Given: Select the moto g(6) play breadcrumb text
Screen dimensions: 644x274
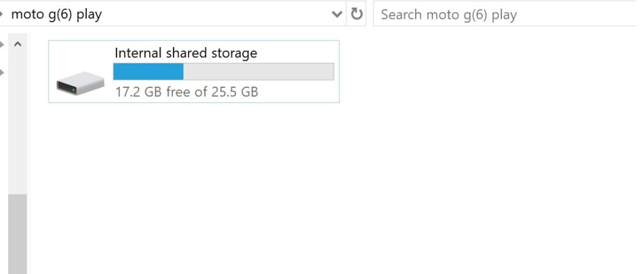Looking at the screenshot, I should 56,14.
